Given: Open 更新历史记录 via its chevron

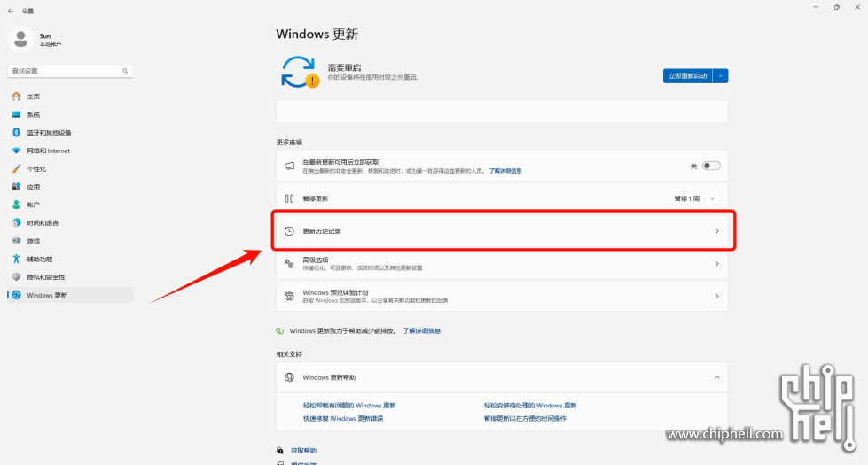Looking at the screenshot, I should click(717, 231).
